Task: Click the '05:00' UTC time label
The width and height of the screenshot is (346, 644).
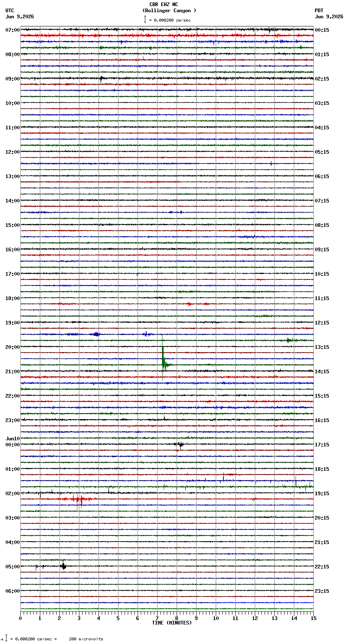Action: pyautogui.click(x=13, y=567)
